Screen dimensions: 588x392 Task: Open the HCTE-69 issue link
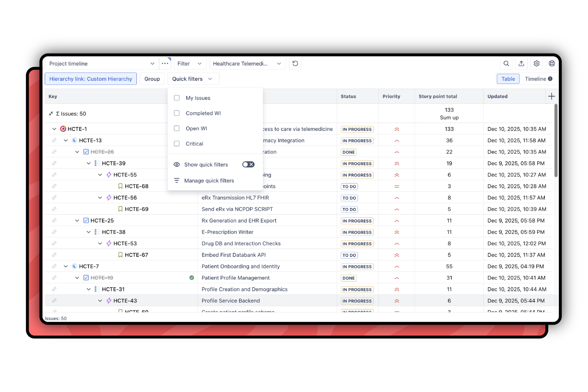point(136,209)
